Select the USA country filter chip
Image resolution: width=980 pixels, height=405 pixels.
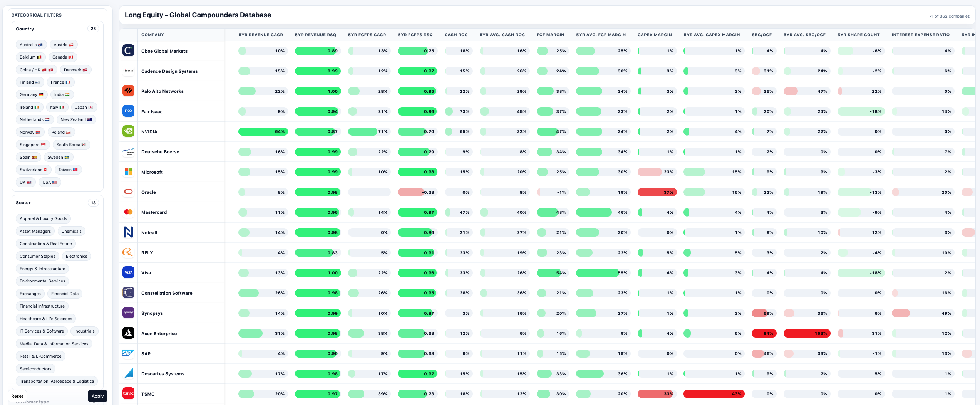click(x=50, y=182)
